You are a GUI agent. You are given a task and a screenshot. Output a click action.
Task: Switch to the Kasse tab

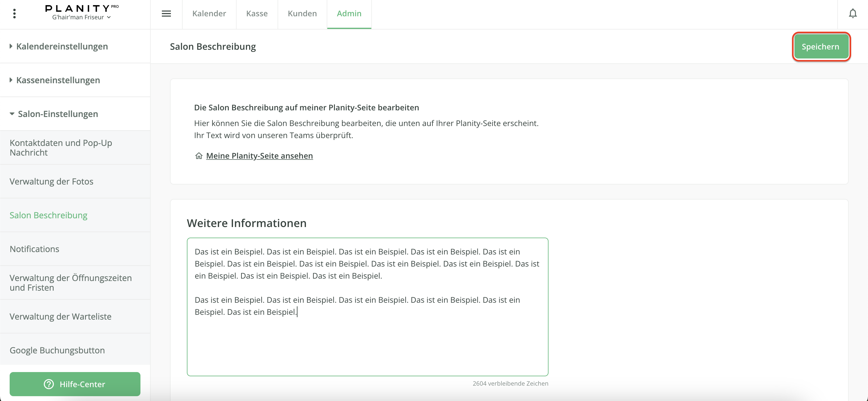click(x=257, y=14)
